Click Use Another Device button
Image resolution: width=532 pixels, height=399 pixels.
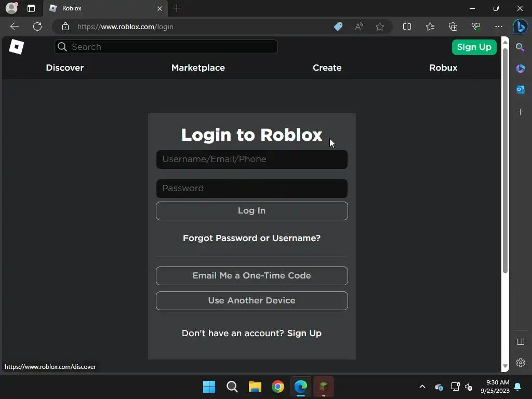252,301
